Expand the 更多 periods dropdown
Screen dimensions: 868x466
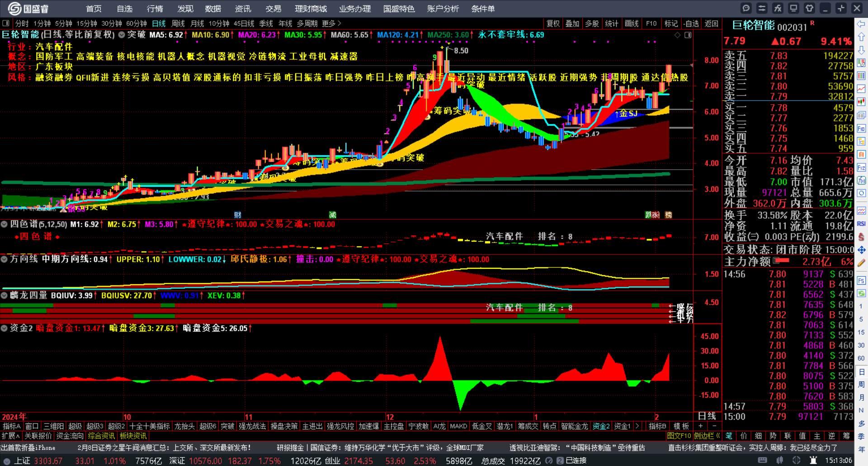click(x=331, y=24)
